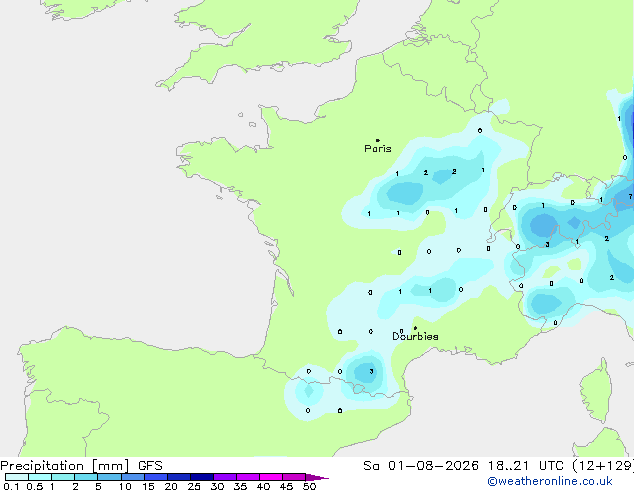
Task: Click the legend value '35'
Action: pyautogui.click(x=240, y=486)
